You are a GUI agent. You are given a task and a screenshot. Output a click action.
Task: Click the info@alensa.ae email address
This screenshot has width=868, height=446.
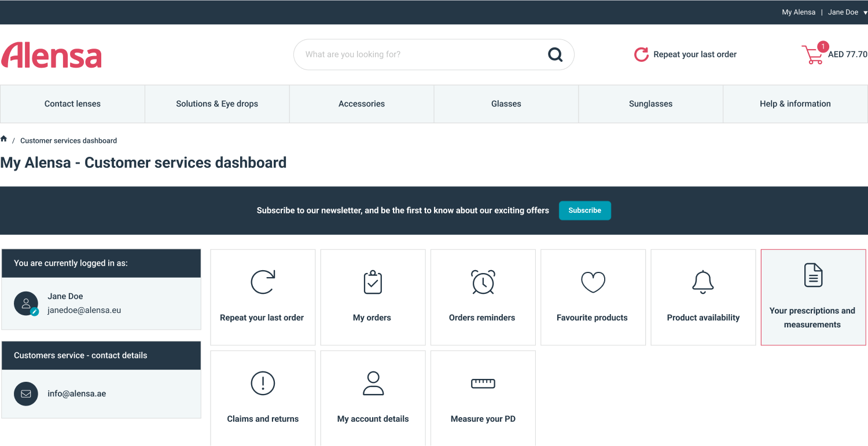click(x=77, y=393)
